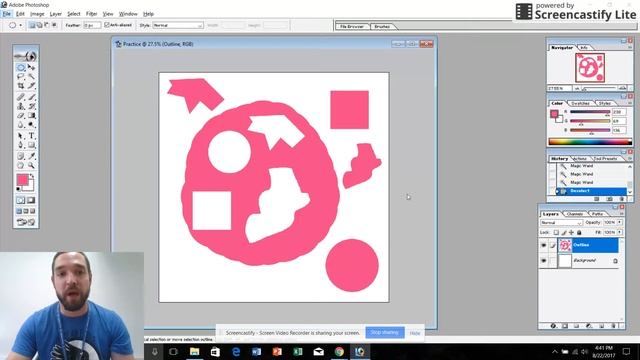640x360 pixels.
Task: Toggle lock position in Layers panel
Action: click(571, 232)
